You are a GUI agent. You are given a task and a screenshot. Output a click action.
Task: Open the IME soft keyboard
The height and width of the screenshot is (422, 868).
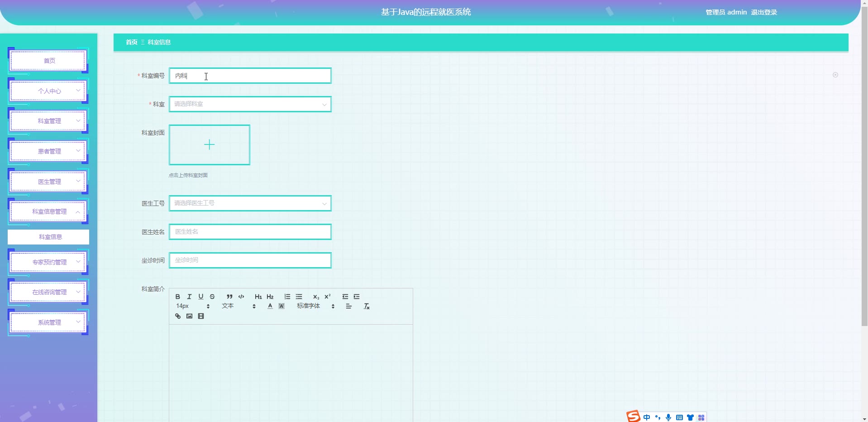click(679, 417)
